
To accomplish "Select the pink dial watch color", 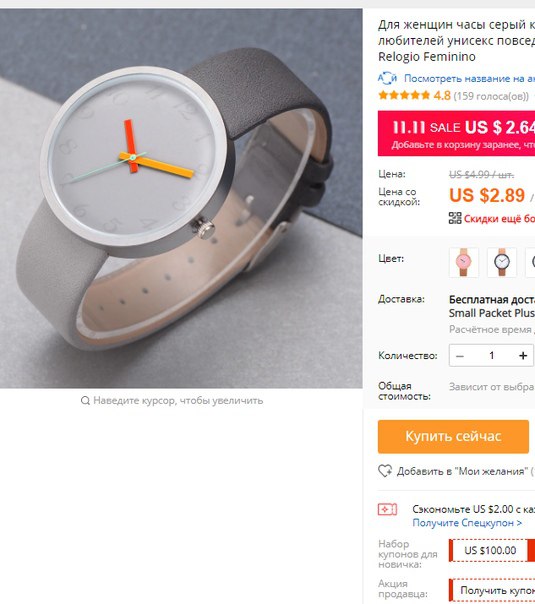I will click(464, 262).
